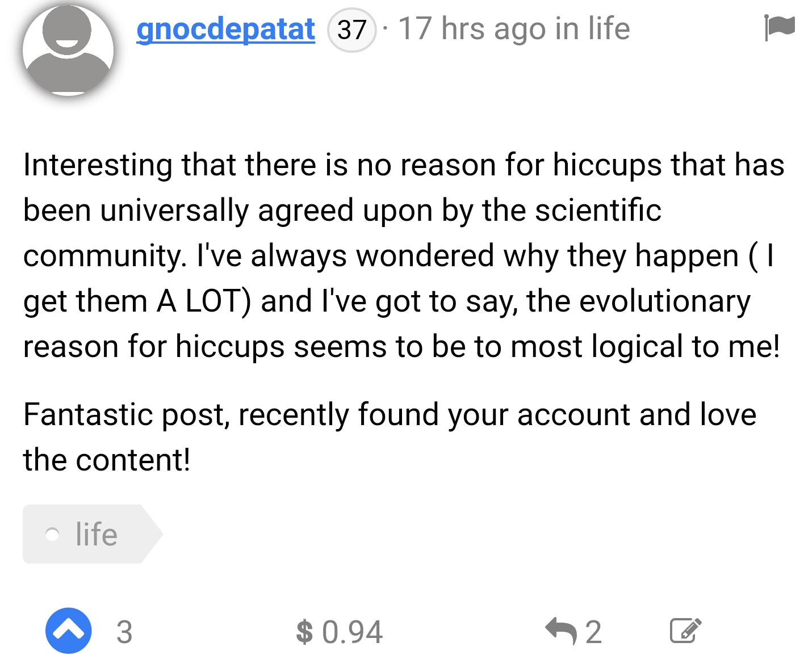Click the gray user avatar picture
804x672 pixels.
[x=68, y=51]
